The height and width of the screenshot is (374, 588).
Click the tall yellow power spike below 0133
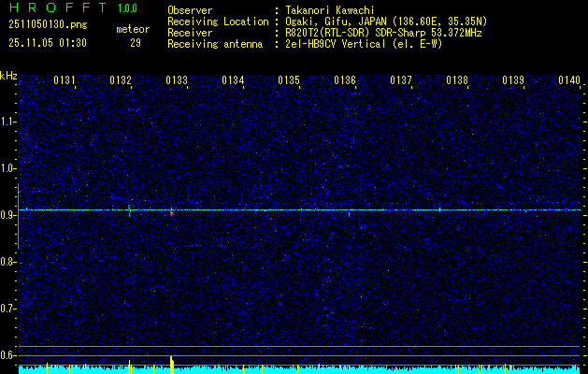[172, 365]
